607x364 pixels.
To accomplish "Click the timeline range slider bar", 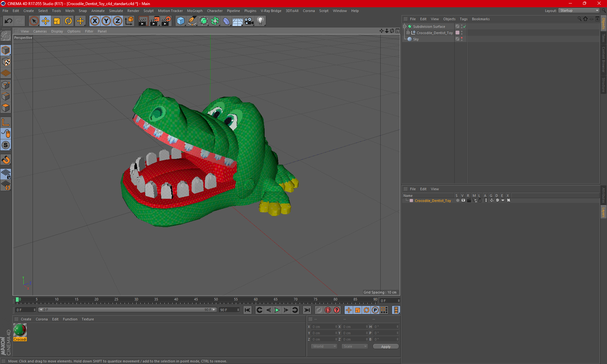I will 127,310.
